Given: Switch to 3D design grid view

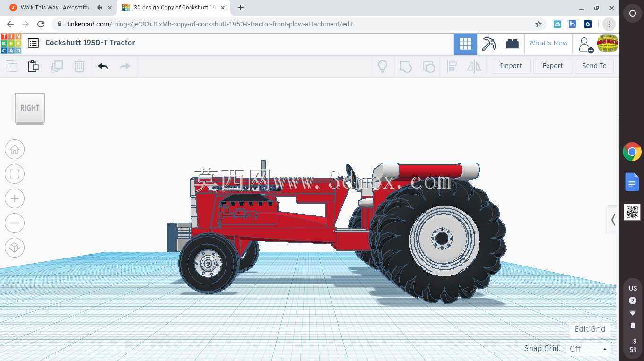Looking at the screenshot, I should click(x=465, y=44).
